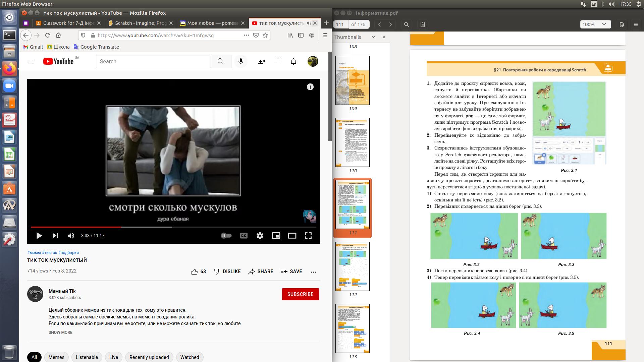Click the YouTube voice search microphone icon
The image size is (644, 362).
[240, 61]
